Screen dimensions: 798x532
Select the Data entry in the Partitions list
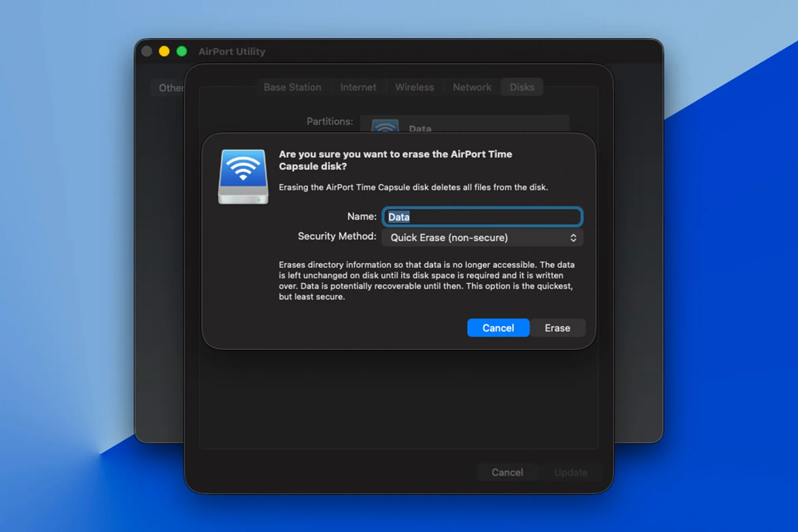pos(420,127)
